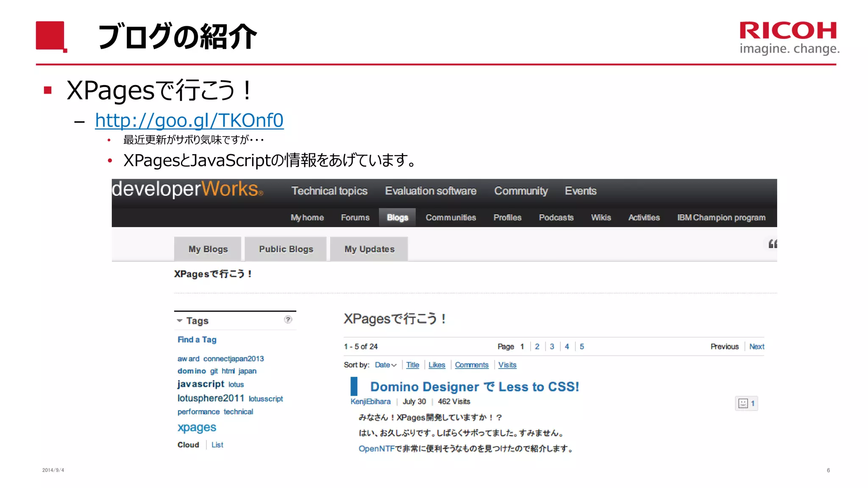Go to My home

307,218
